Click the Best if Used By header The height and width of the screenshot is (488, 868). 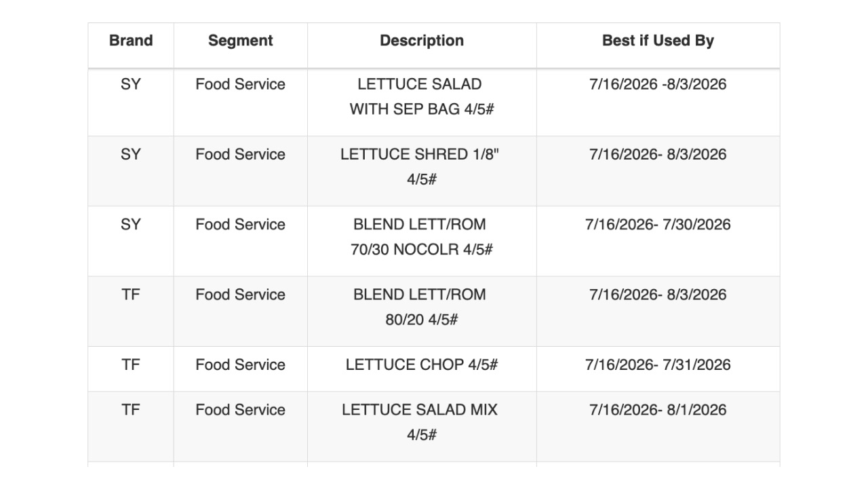(x=658, y=41)
